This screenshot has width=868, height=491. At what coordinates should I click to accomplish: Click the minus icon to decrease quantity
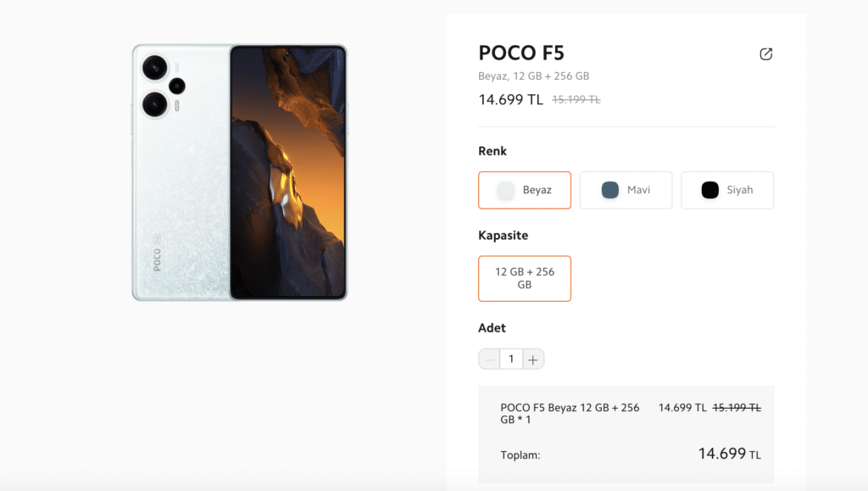click(x=489, y=359)
